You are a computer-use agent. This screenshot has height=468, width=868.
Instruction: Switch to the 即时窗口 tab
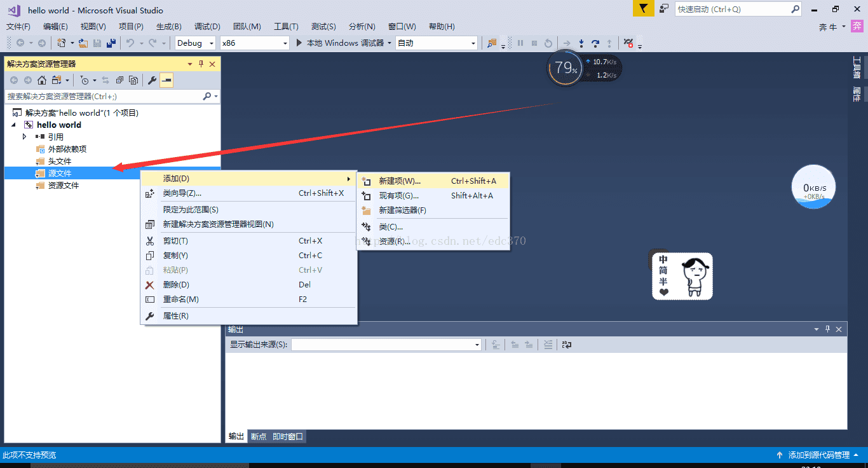(288, 437)
